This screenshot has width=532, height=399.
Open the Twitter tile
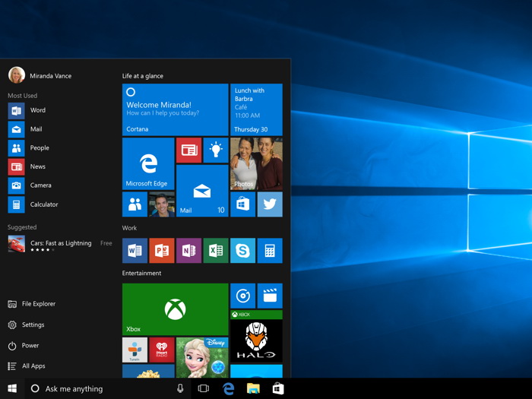pyautogui.click(x=270, y=204)
